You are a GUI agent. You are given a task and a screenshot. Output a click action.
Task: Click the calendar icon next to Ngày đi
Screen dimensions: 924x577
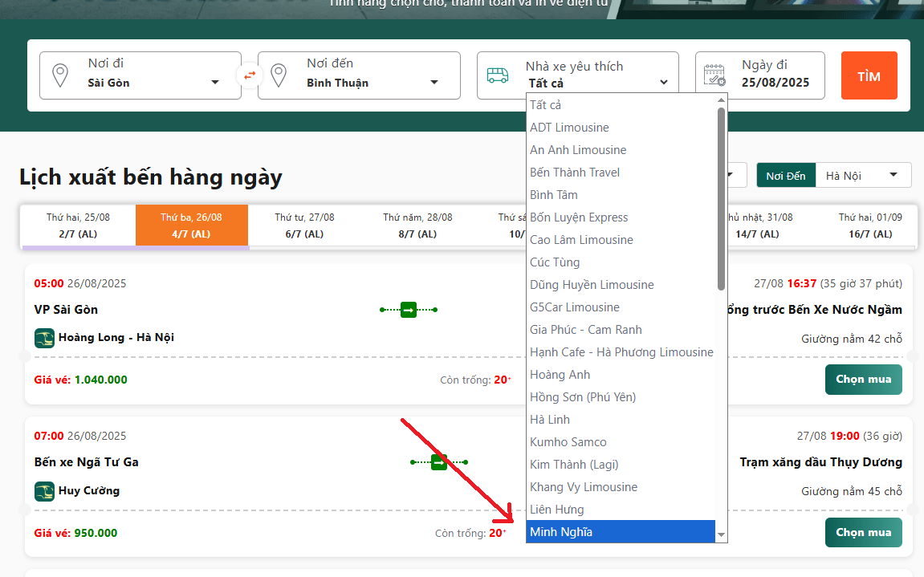click(x=714, y=75)
